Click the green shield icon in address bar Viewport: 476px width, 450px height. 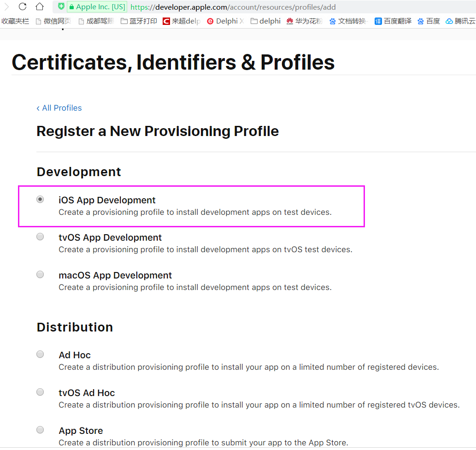coord(61,7)
